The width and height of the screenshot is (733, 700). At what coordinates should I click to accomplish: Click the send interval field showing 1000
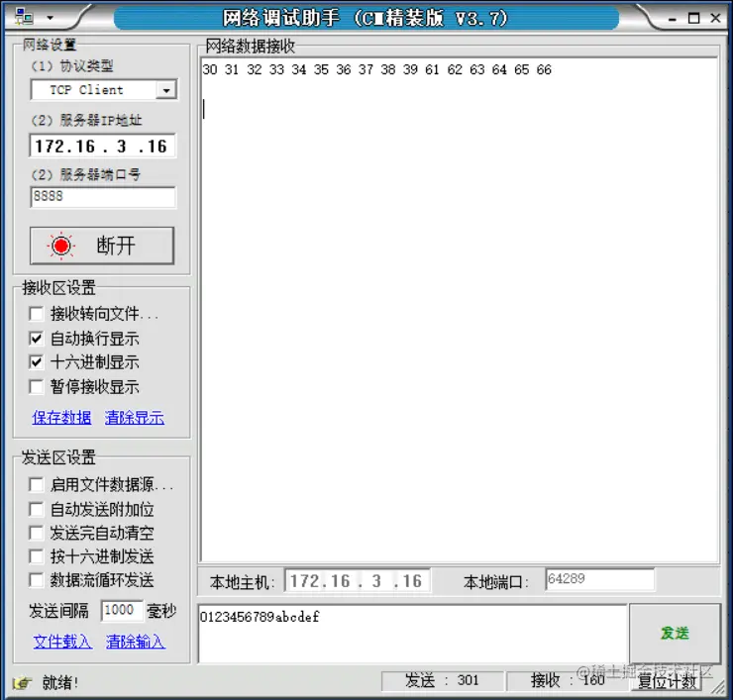coord(122,611)
